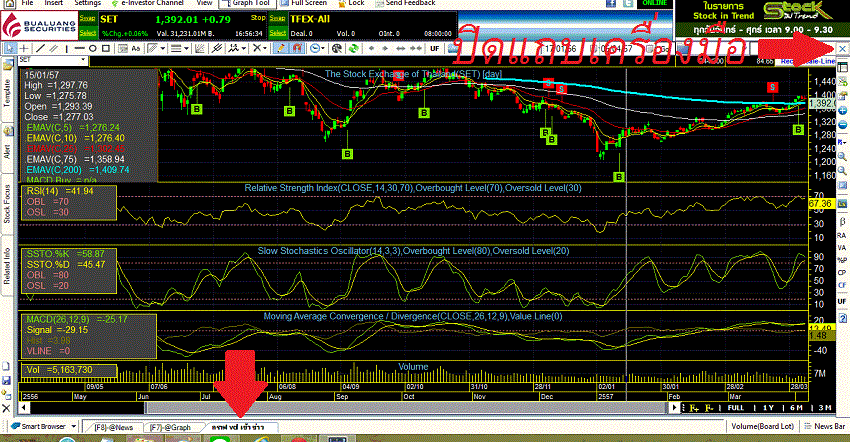Click the CF icon in right sidebar

point(841,285)
